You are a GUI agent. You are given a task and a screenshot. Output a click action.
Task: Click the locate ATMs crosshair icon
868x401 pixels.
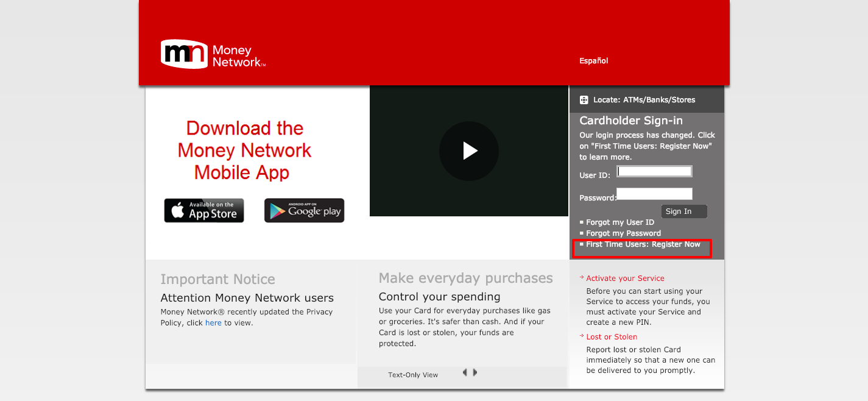pos(584,100)
